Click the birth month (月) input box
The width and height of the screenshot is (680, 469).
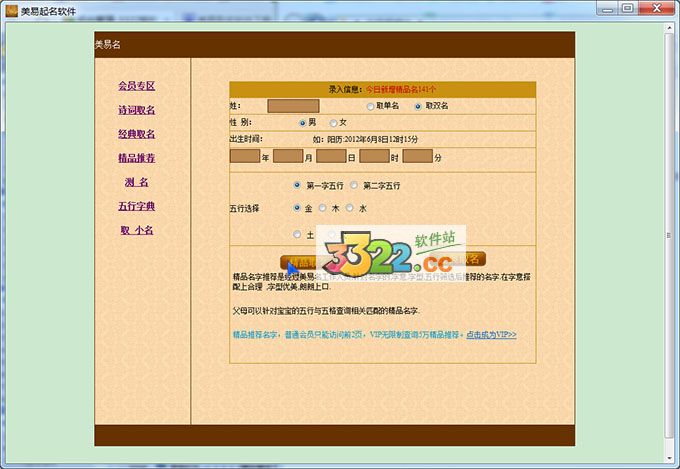pyautogui.click(x=288, y=156)
